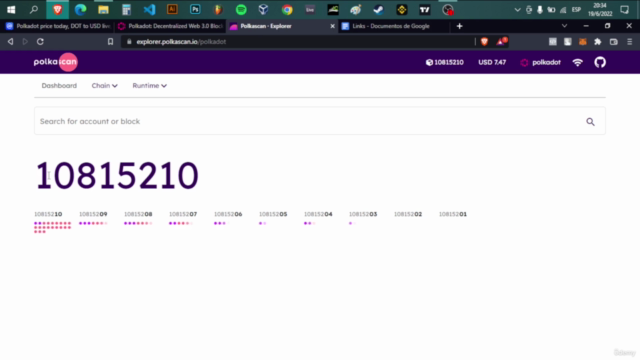640x360 pixels.
Task: Launch Adobe Illustrator from taskbar
Action: pos(172,9)
